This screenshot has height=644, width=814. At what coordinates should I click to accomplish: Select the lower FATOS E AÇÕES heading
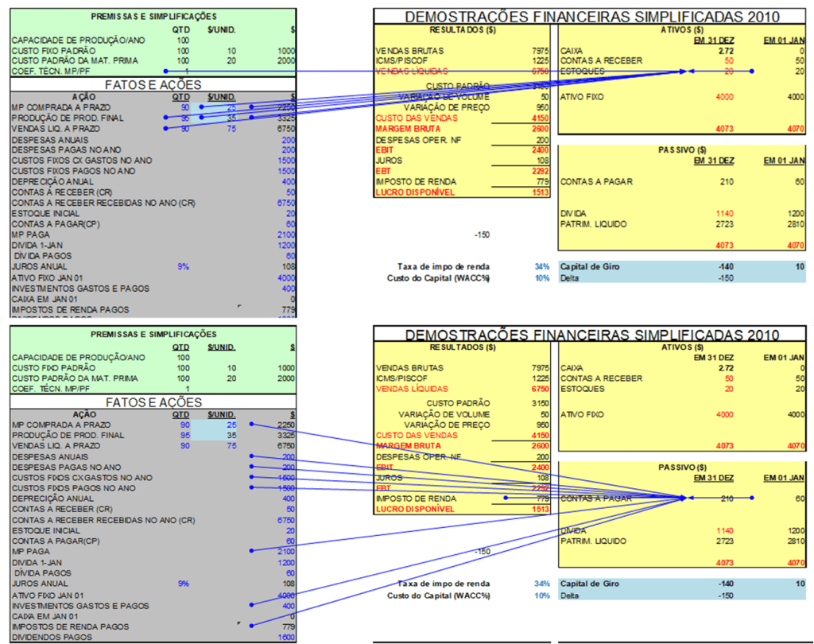coord(153,403)
